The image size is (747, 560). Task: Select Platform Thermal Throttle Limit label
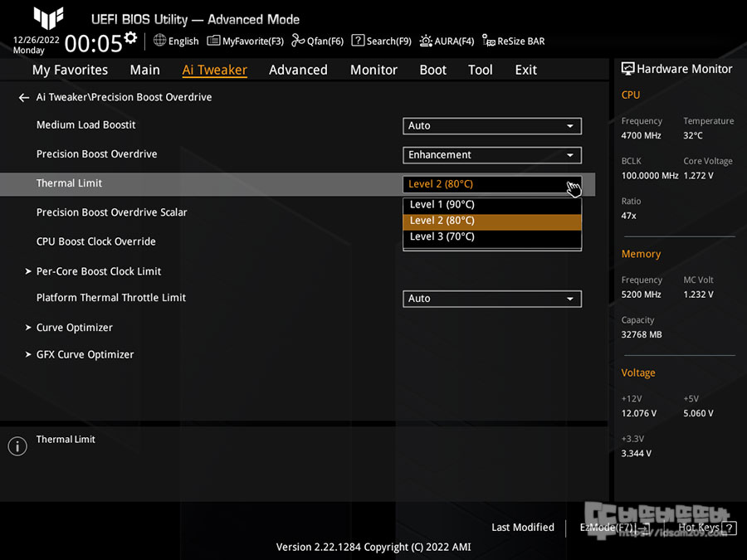(111, 298)
